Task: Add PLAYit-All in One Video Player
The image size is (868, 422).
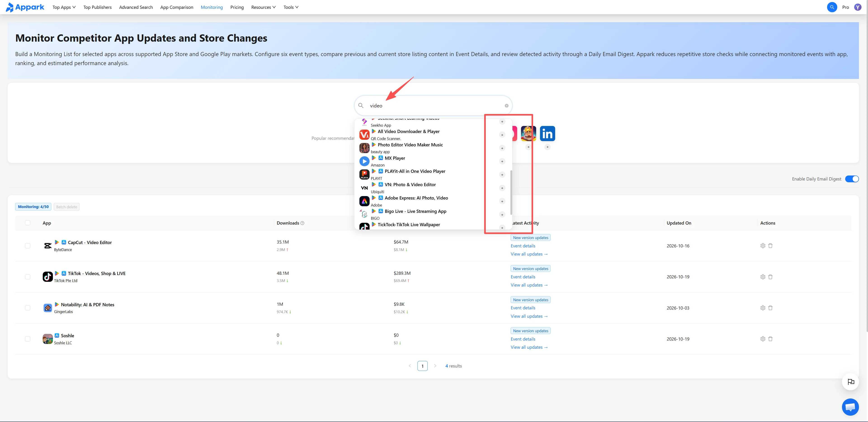Action: 502,175
